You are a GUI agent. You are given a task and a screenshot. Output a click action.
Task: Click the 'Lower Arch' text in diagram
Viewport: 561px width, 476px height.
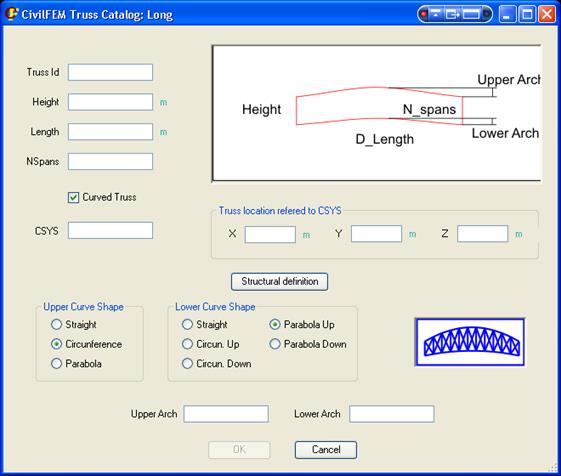tap(505, 133)
